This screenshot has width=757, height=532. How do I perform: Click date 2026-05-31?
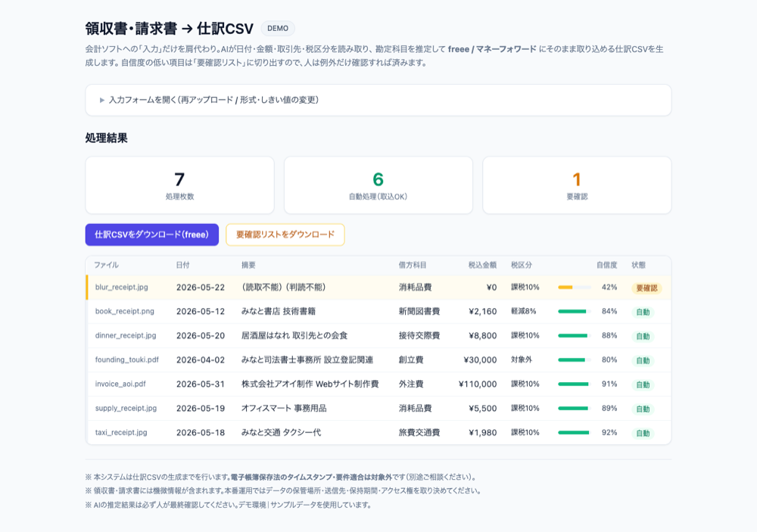(x=201, y=384)
